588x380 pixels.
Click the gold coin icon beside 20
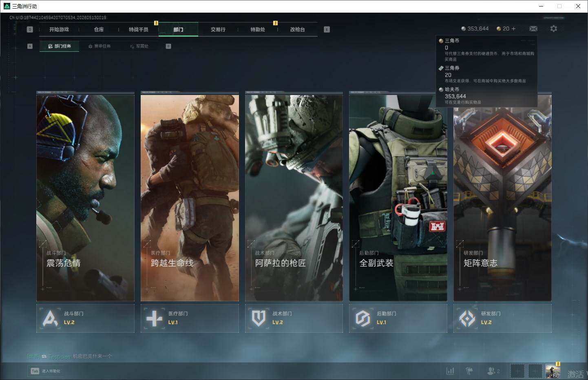point(499,29)
